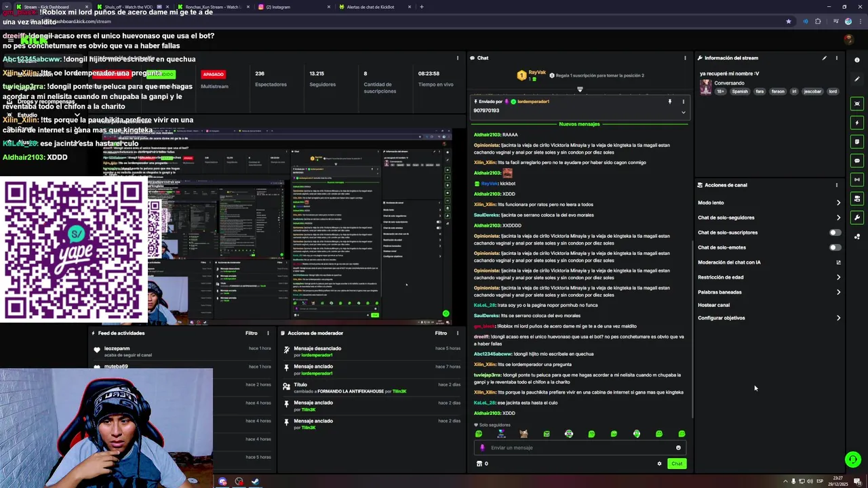Screen dimensions: 868x488
Task: Click the Enviar un mensaje input field
Action: (x=580, y=447)
